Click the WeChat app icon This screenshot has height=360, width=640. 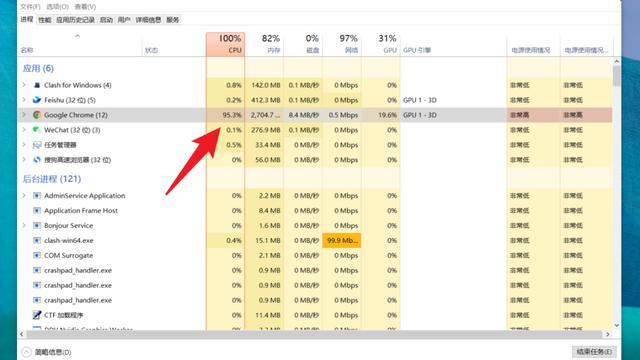(37, 130)
